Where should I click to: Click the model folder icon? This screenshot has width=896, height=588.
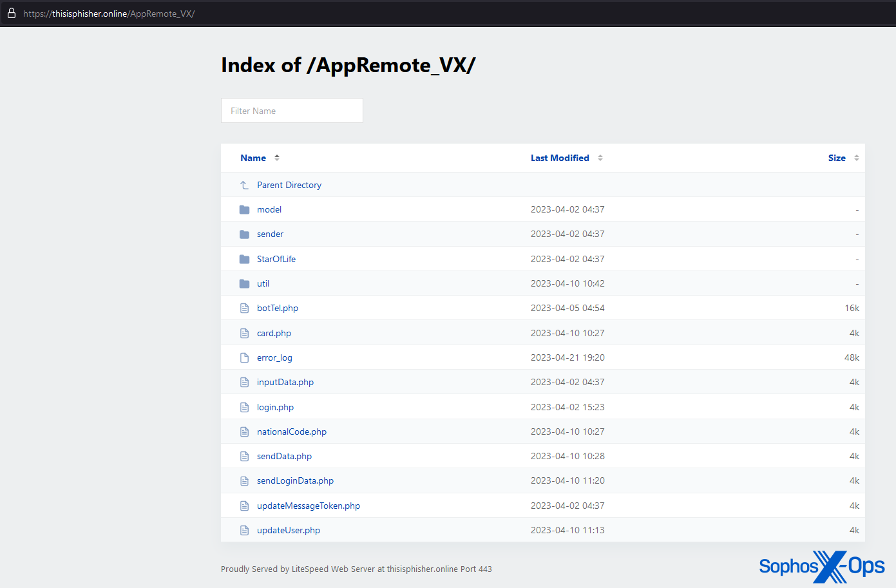coord(244,209)
